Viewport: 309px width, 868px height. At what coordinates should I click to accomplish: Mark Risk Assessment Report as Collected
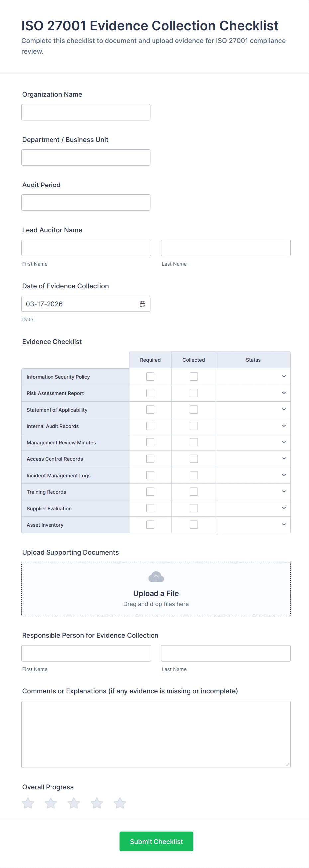pyautogui.click(x=194, y=393)
